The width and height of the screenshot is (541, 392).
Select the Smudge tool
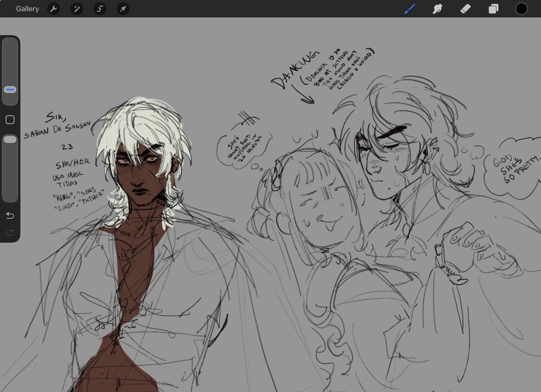click(x=437, y=9)
